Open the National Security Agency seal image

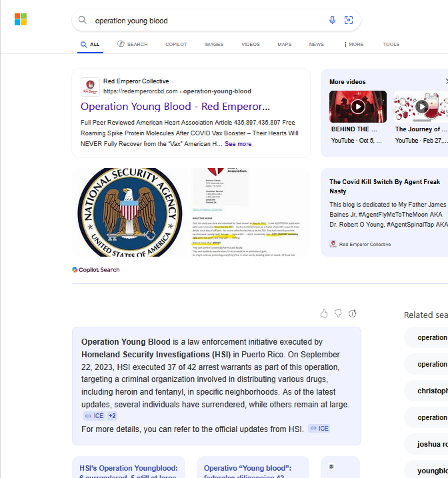(x=129, y=212)
